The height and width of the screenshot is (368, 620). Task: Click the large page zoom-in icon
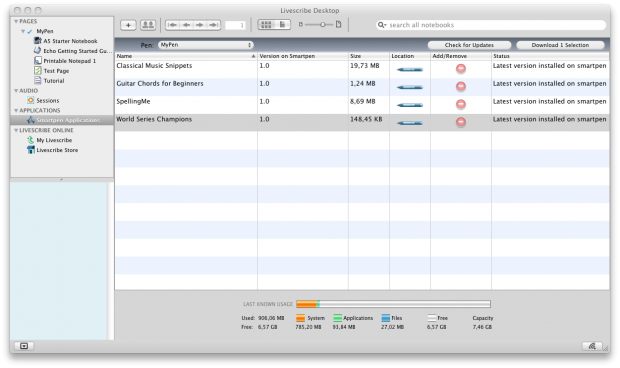[x=338, y=25]
